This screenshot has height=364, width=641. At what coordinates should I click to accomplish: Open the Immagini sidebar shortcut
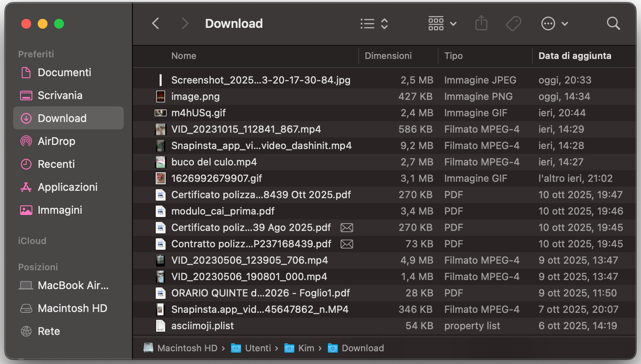coord(60,210)
